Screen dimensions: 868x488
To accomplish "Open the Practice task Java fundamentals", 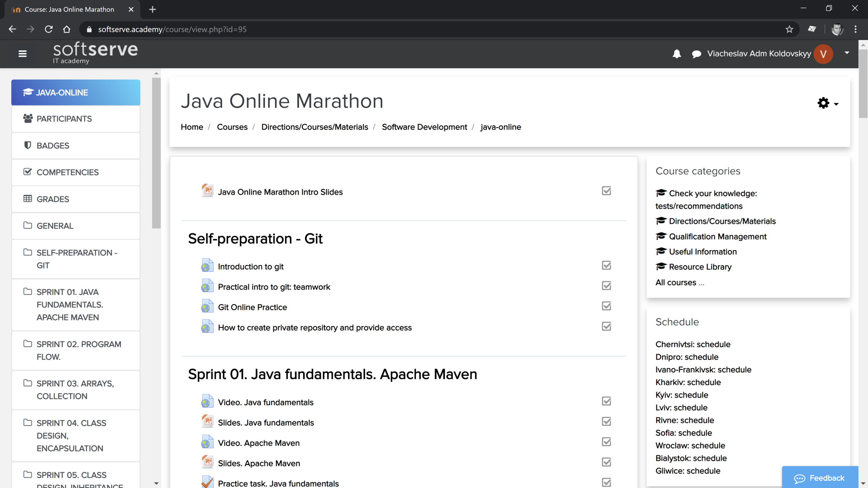I will coord(278,483).
